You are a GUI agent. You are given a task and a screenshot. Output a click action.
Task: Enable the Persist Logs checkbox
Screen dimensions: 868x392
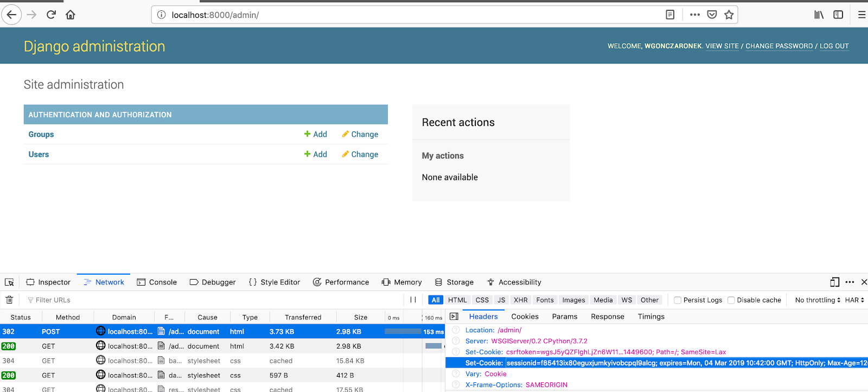point(678,300)
